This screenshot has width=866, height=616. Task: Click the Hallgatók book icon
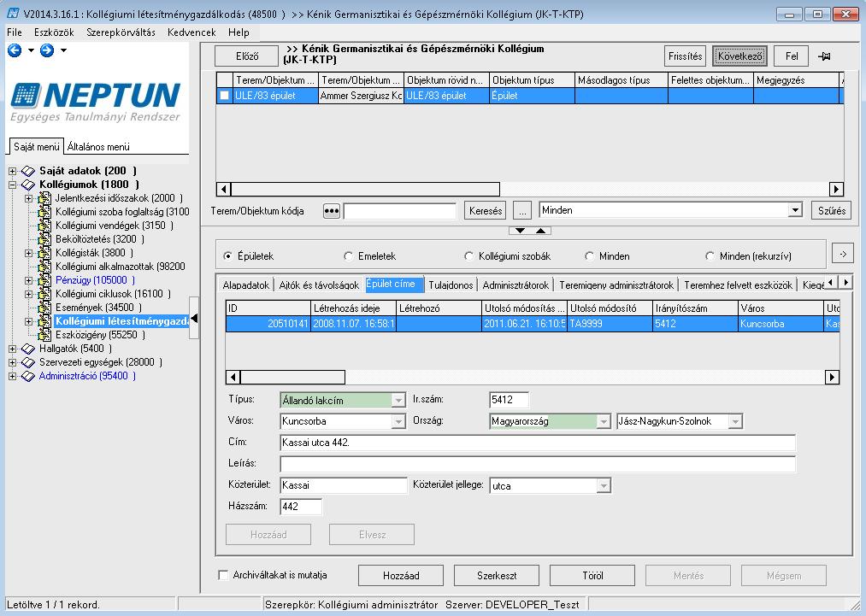click(x=27, y=349)
